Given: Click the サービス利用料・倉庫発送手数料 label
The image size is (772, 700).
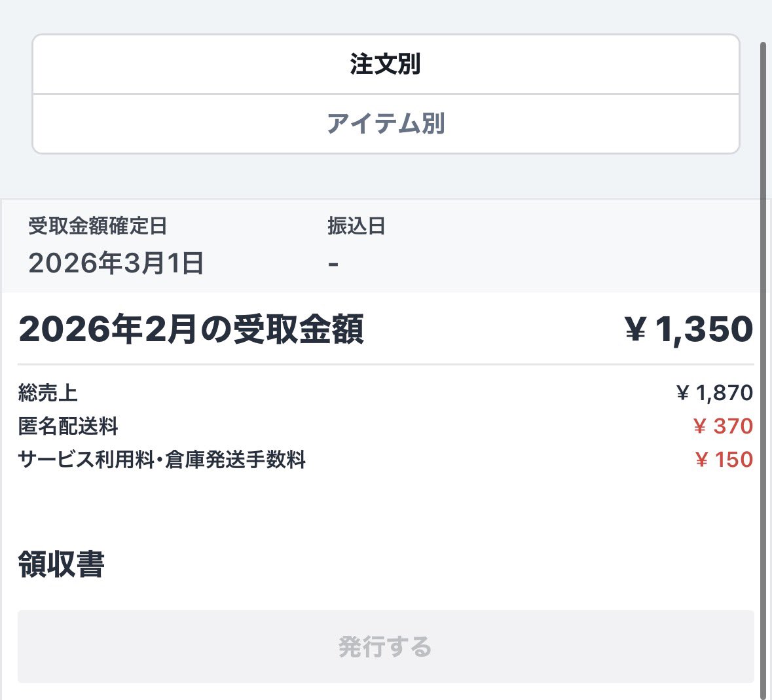Looking at the screenshot, I should pyautogui.click(x=162, y=460).
